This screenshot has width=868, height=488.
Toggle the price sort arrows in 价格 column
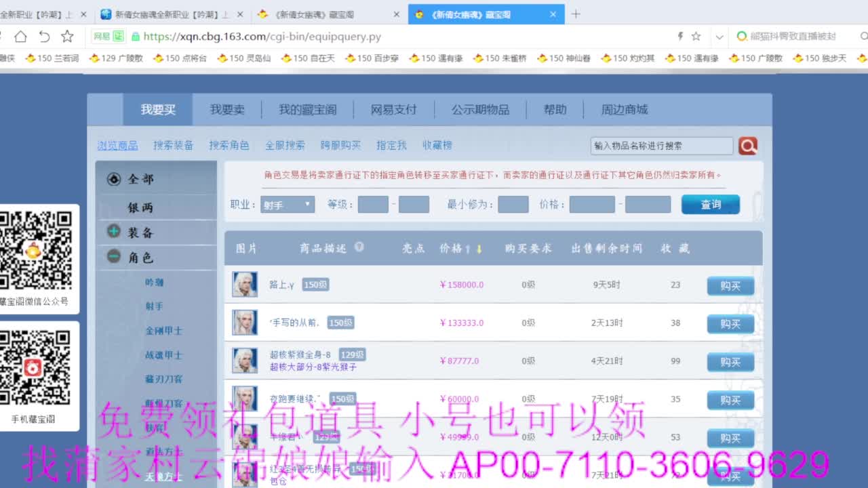(473, 248)
